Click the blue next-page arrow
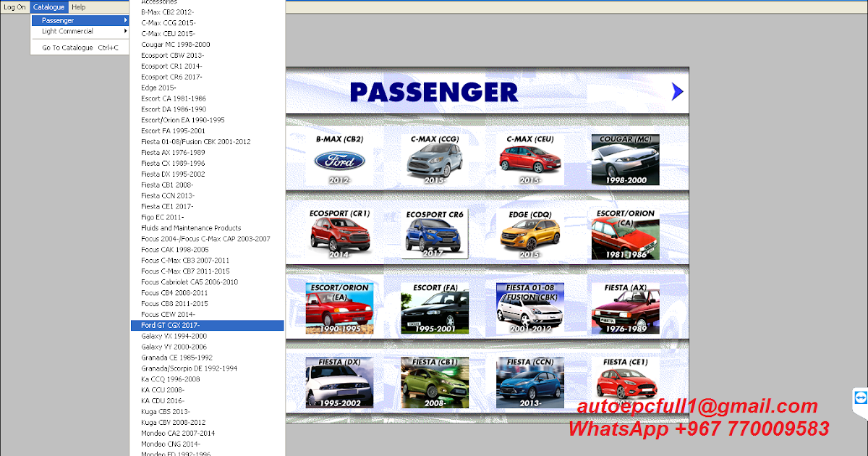868x456 pixels. pos(677,91)
